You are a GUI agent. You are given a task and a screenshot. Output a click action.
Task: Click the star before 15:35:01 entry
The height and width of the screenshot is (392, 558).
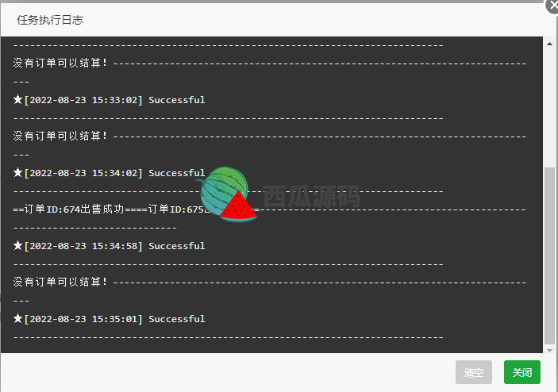(x=17, y=318)
